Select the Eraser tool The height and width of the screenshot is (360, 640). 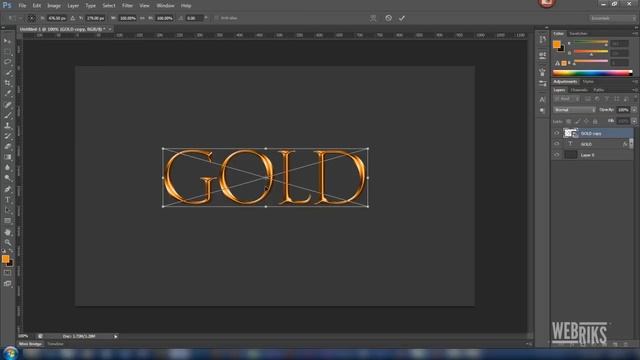pyautogui.click(x=7, y=147)
